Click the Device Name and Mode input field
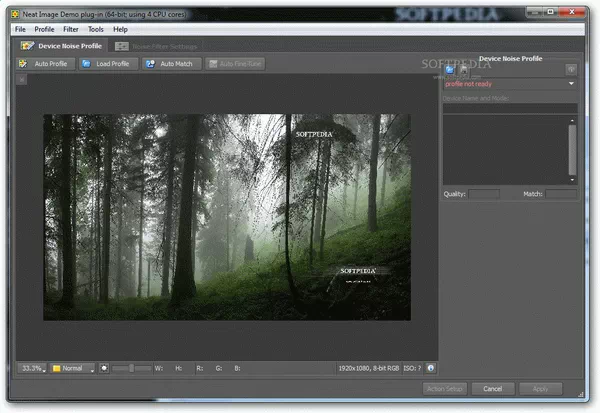Viewport: 600px width, 413px height. (x=510, y=108)
